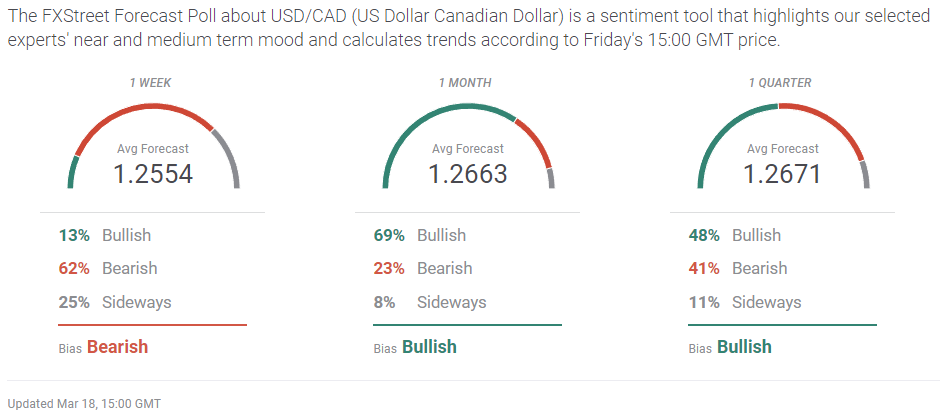Click the 41% Bearish row under 1 Quarter
Screen dimensions: 946x417
coord(738,268)
